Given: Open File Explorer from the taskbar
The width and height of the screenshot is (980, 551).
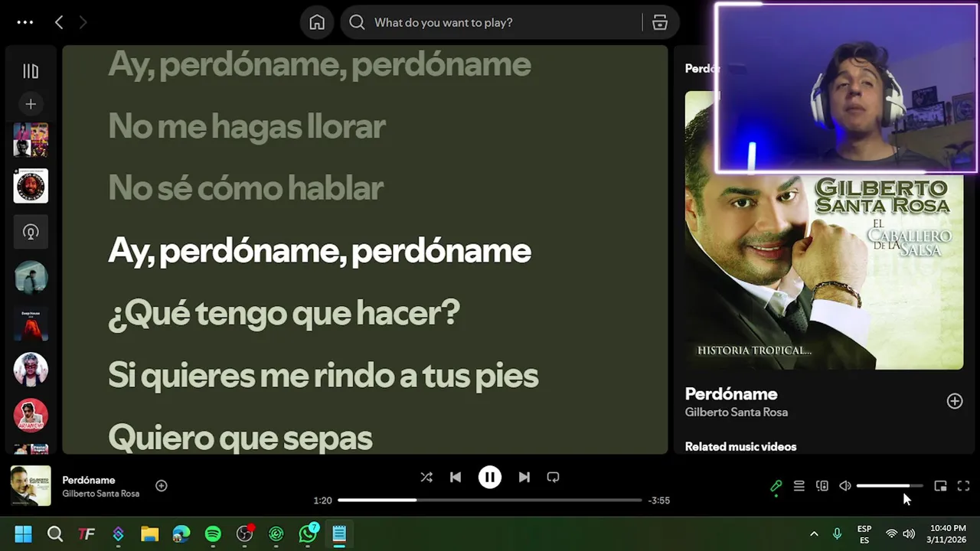Looking at the screenshot, I should click(149, 534).
